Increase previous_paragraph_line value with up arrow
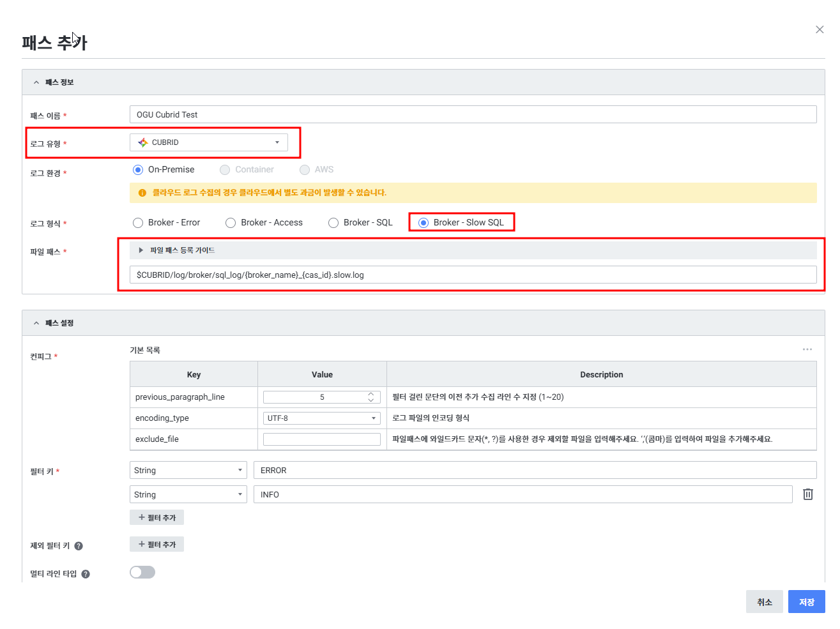Screen dimensions: 840x629 pos(370,394)
